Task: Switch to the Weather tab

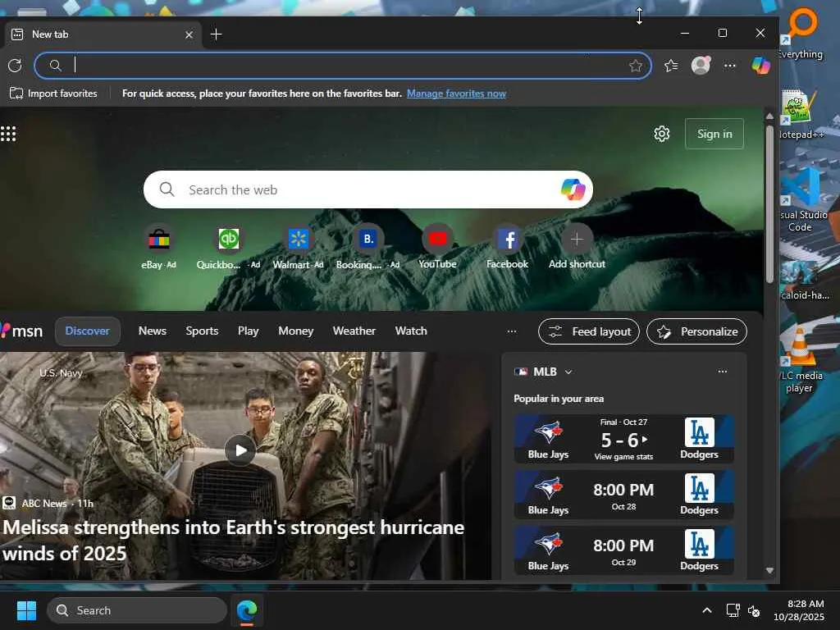Action: point(354,331)
